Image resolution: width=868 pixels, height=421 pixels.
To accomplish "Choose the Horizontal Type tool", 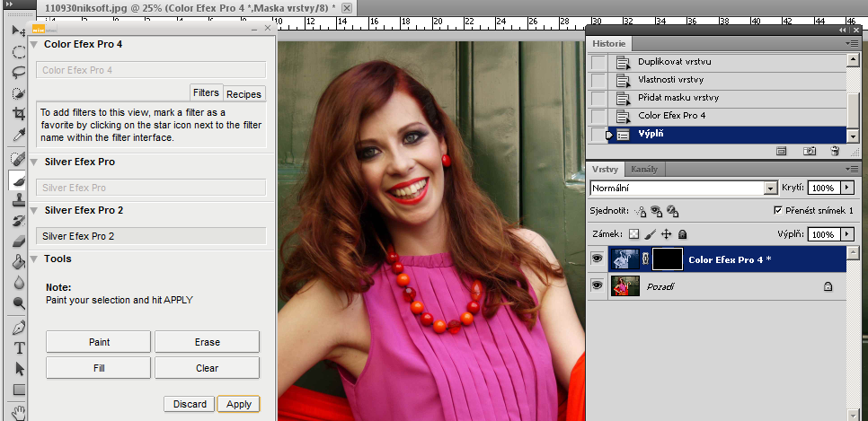I will [x=18, y=347].
